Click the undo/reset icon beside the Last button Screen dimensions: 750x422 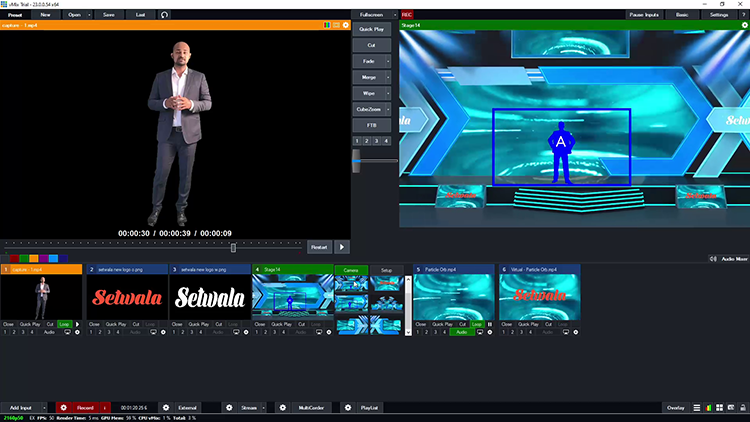click(x=164, y=15)
